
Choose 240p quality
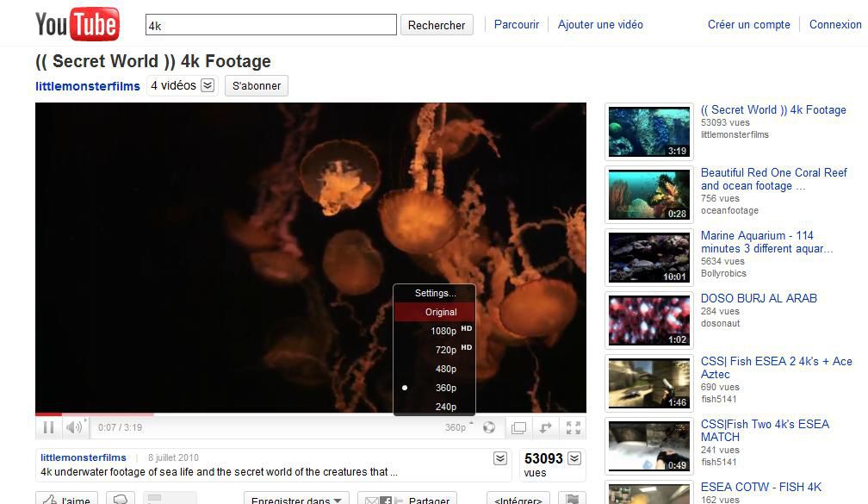point(435,406)
